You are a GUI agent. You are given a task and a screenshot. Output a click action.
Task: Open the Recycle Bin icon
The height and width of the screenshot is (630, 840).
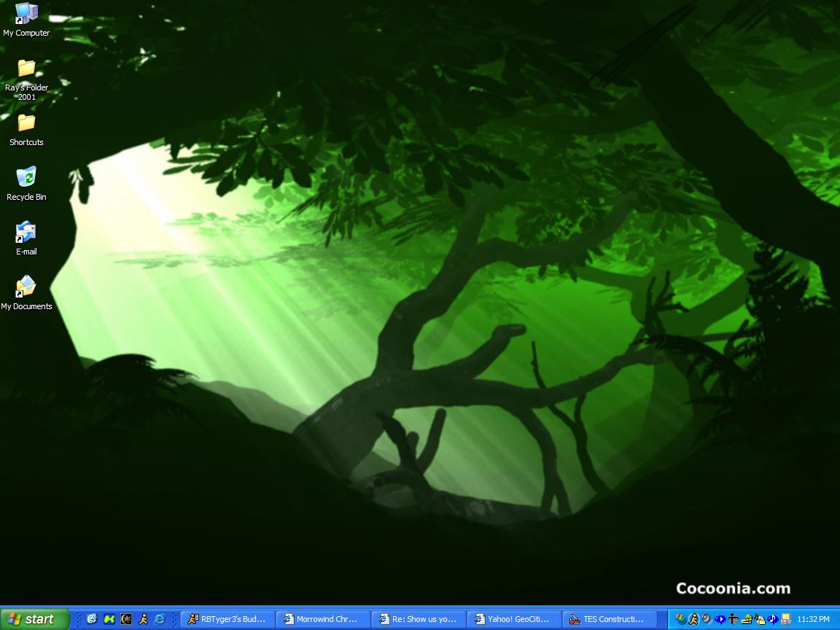coord(26,184)
